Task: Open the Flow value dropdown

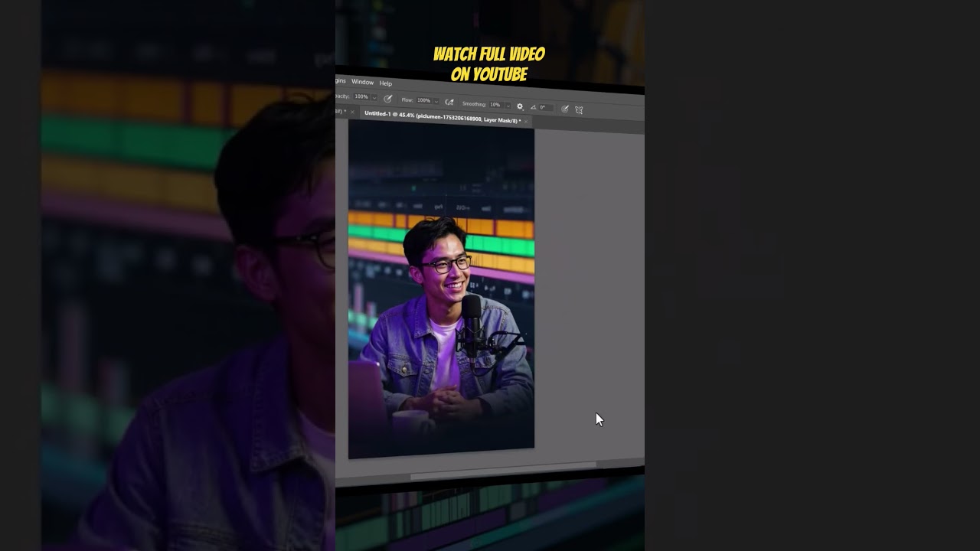Action: point(436,101)
